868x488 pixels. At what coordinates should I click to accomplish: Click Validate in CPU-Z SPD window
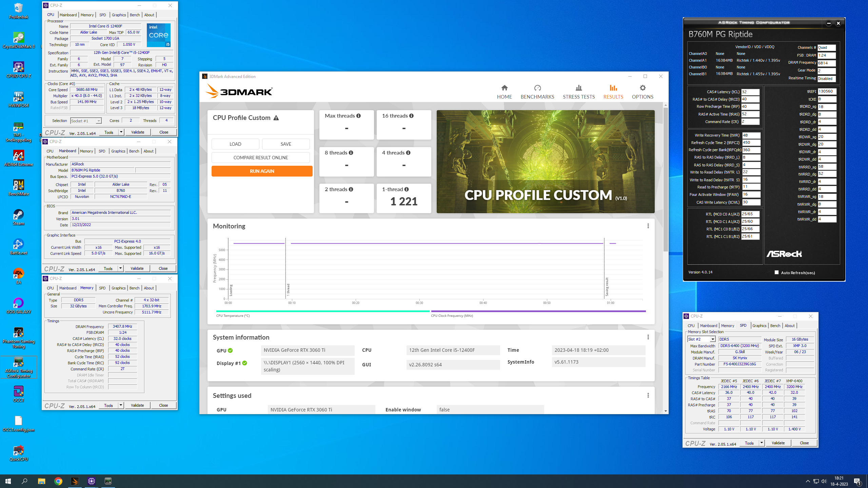point(778,443)
